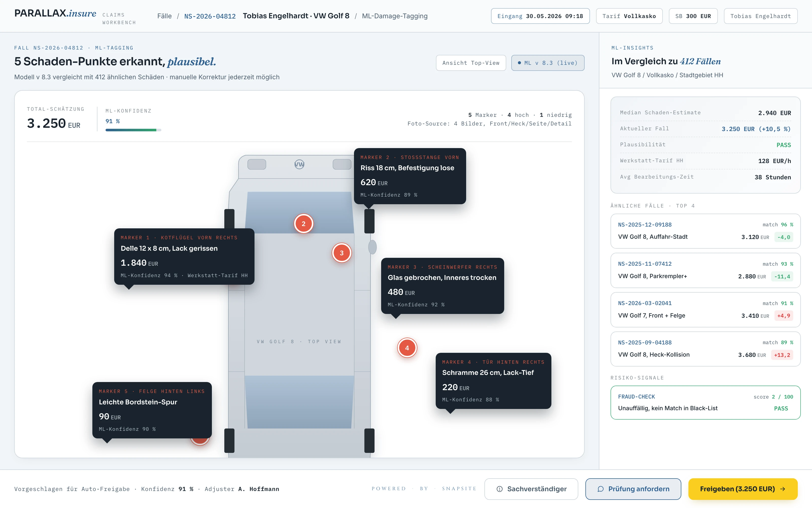Open the FRAUD-CHECK risk signal card
Image resolution: width=812 pixels, height=508 pixels.
click(x=705, y=403)
